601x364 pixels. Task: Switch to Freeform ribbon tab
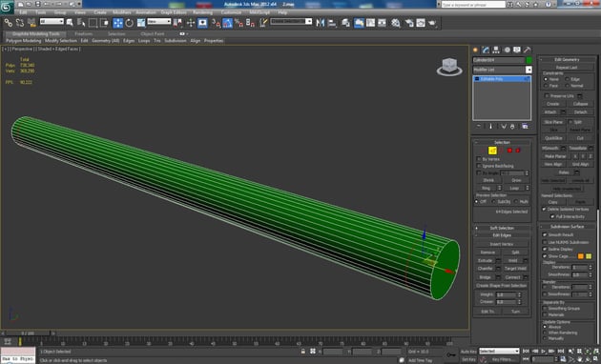coord(84,33)
